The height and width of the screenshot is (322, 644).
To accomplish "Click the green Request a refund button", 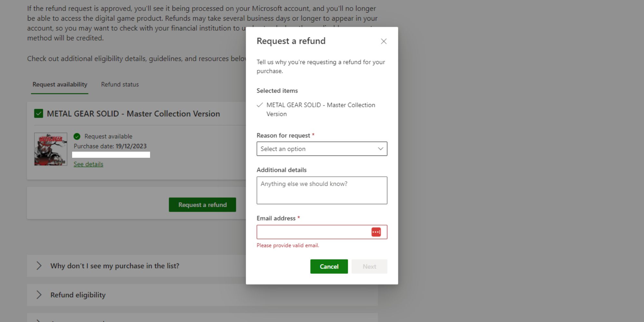I will pyautogui.click(x=202, y=205).
